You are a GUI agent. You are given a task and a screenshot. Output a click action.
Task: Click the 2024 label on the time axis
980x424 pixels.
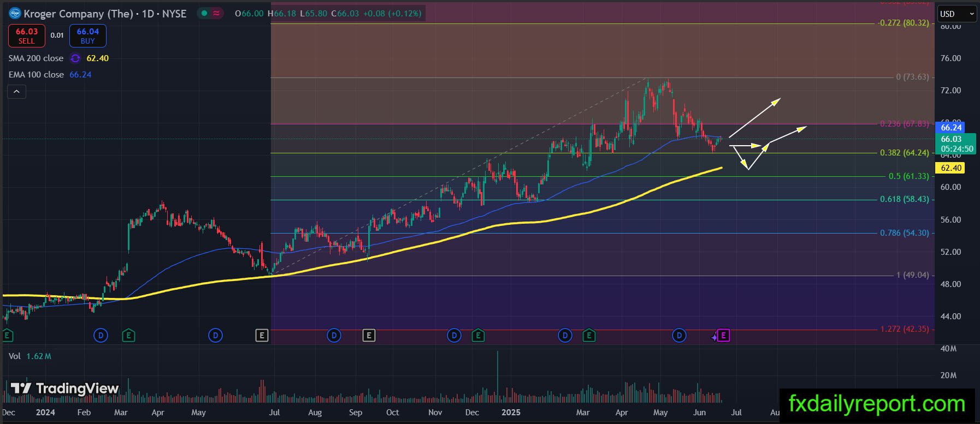pos(45,413)
